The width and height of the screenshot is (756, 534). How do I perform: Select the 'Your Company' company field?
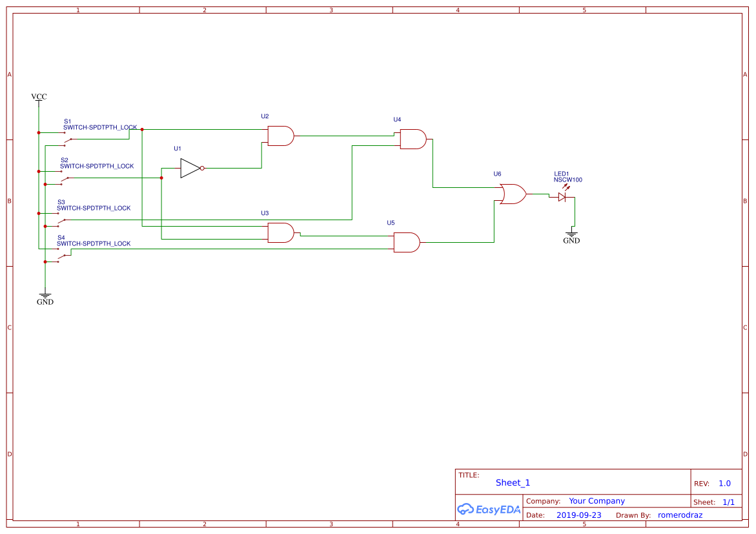pyautogui.click(x=597, y=501)
